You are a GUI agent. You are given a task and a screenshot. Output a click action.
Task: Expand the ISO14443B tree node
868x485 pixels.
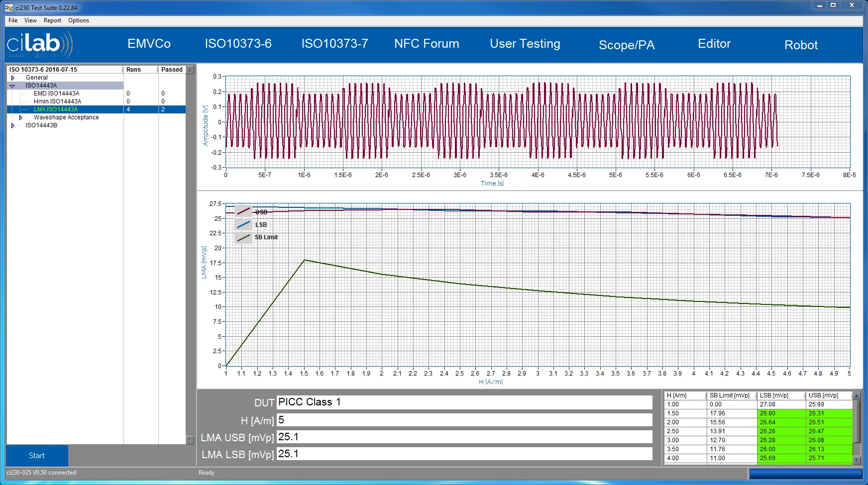pyautogui.click(x=12, y=125)
